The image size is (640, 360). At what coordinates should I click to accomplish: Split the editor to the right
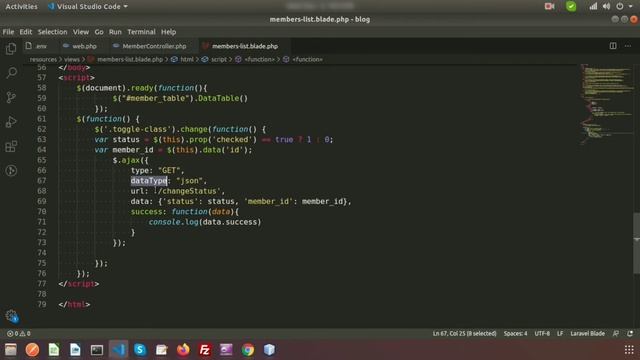pyautogui.click(x=613, y=46)
